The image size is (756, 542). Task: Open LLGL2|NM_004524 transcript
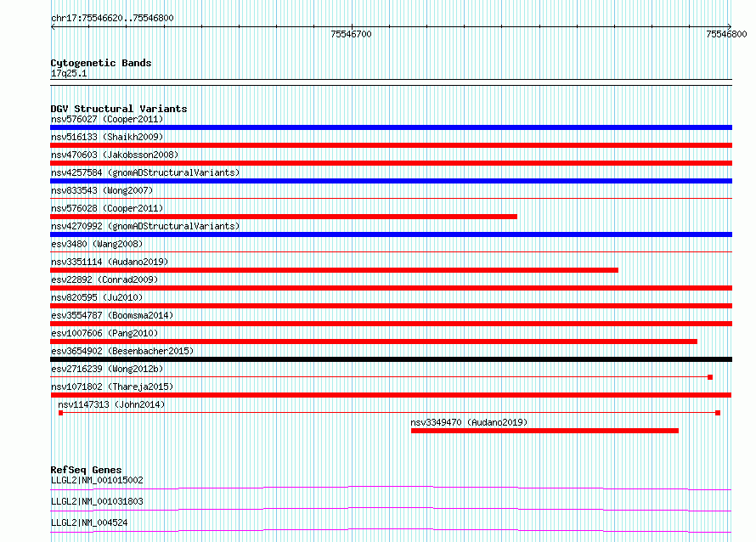[89, 522]
